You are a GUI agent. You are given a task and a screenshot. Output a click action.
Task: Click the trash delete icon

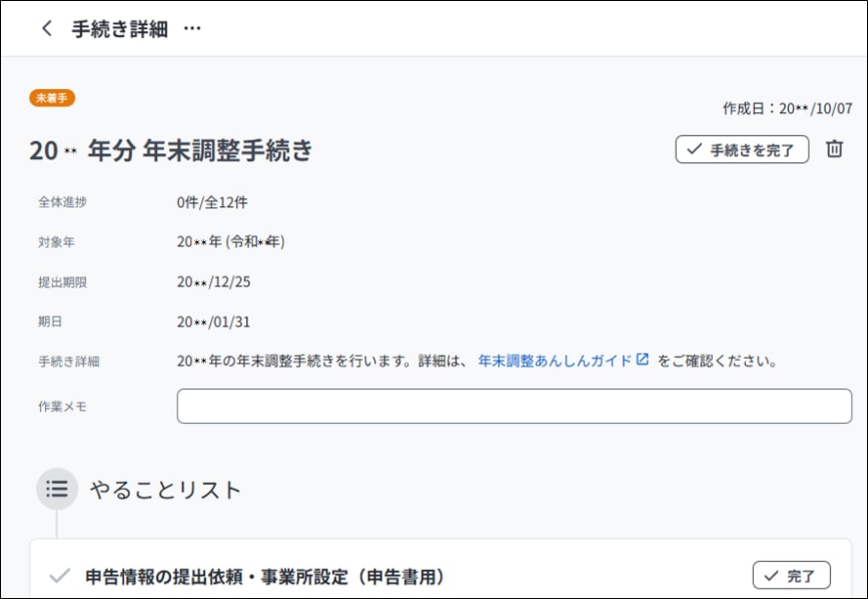pos(834,150)
